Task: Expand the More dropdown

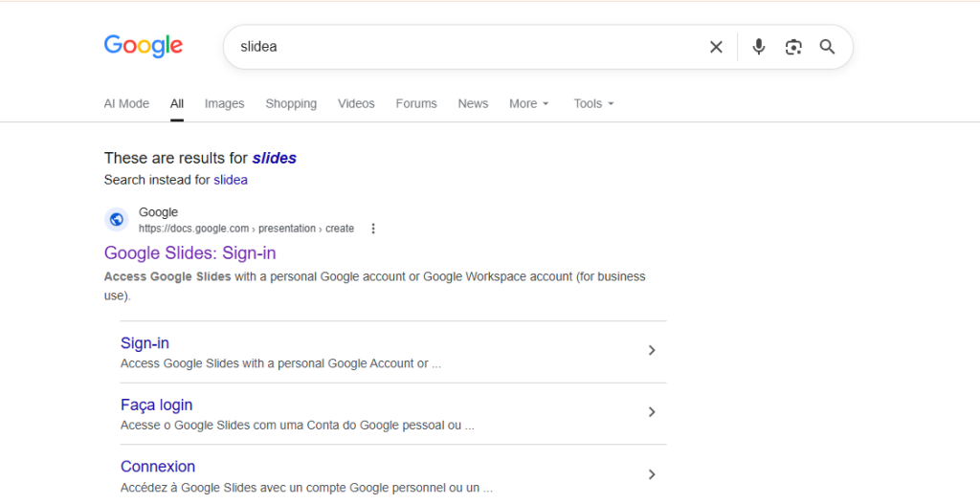Action: click(x=528, y=103)
